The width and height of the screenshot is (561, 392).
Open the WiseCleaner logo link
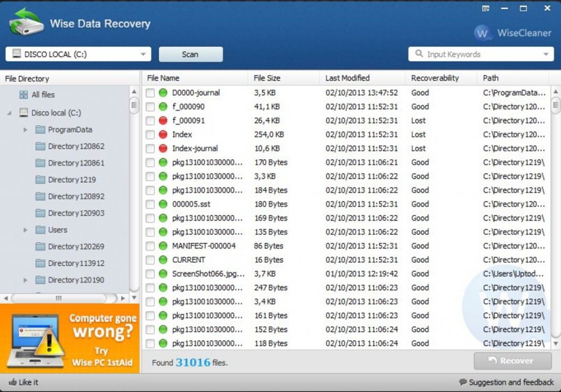click(x=512, y=33)
